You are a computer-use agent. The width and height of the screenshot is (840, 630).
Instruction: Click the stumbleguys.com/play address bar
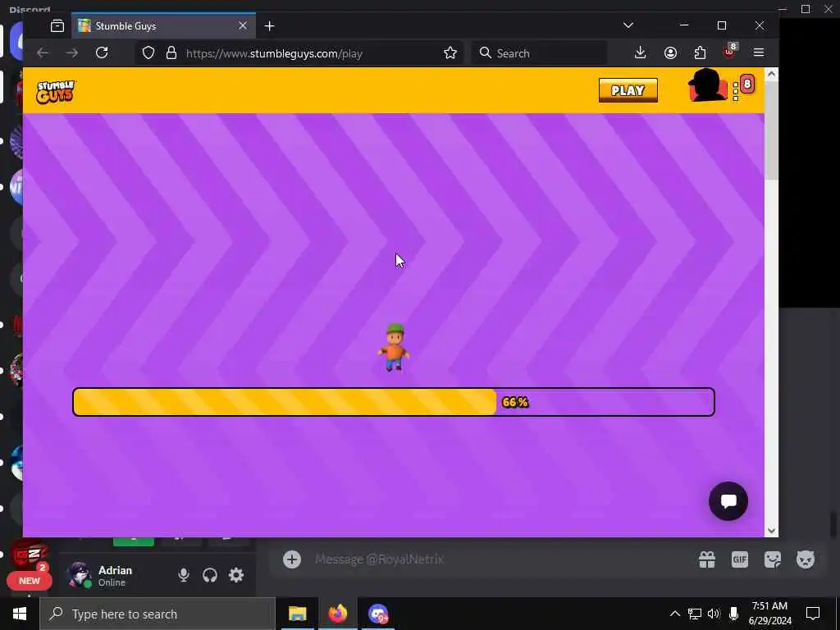pos(300,53)
